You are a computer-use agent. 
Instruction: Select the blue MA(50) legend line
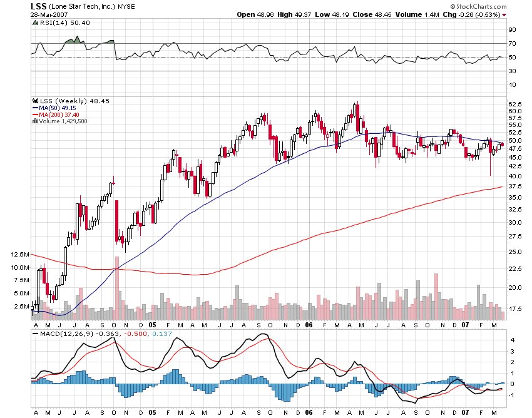(x=35, y=108)
